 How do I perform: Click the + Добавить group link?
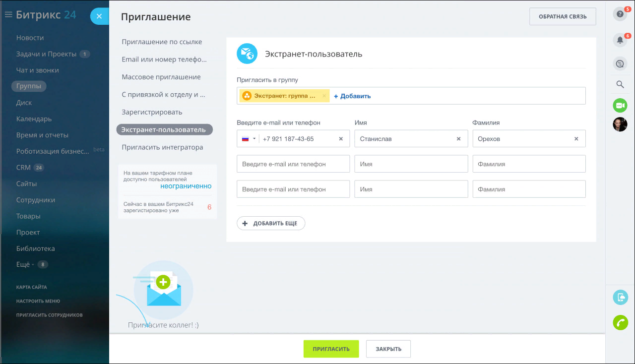click(x=352, y=96)
